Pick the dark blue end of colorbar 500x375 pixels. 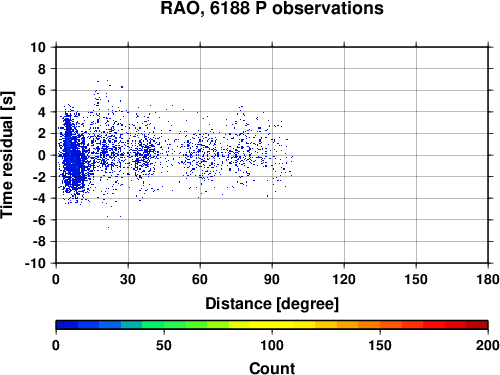[x=67, y=325]
